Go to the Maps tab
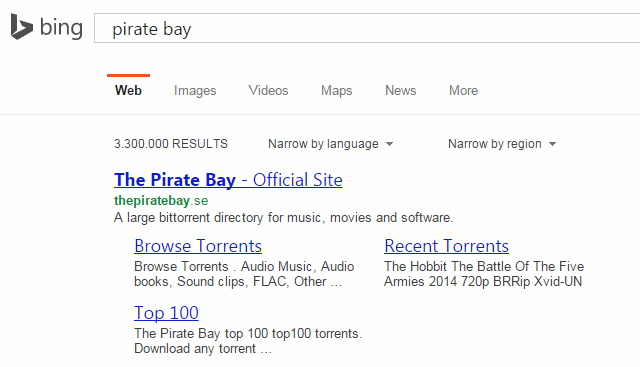Image resolution: width=640 pixels, height=367 pixels. click(336, 90)
